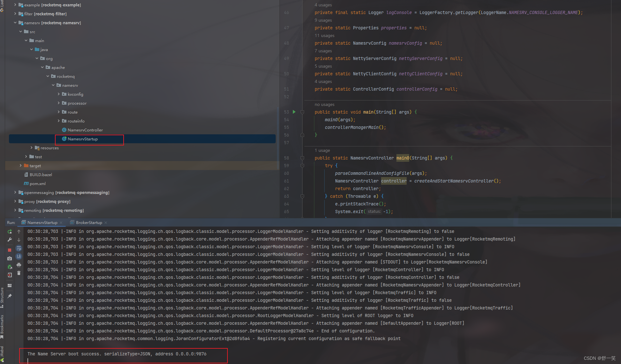Toggle scroll to end of console
This screenshot has width=621, height=364.
click(19, 256)
